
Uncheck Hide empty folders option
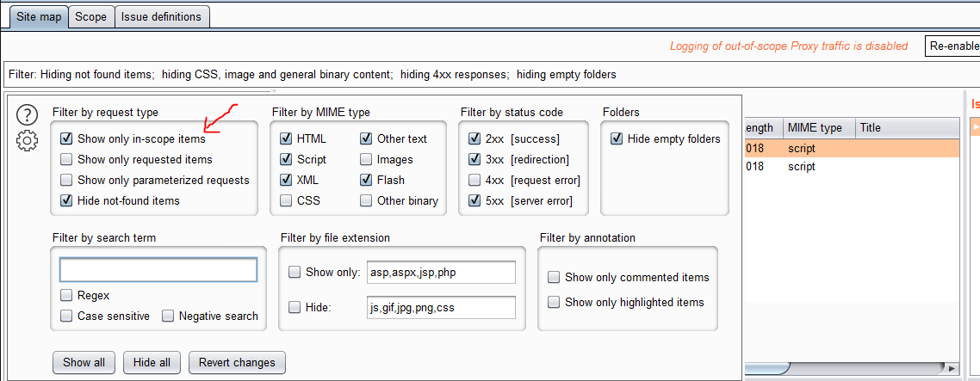click(617, 138)
